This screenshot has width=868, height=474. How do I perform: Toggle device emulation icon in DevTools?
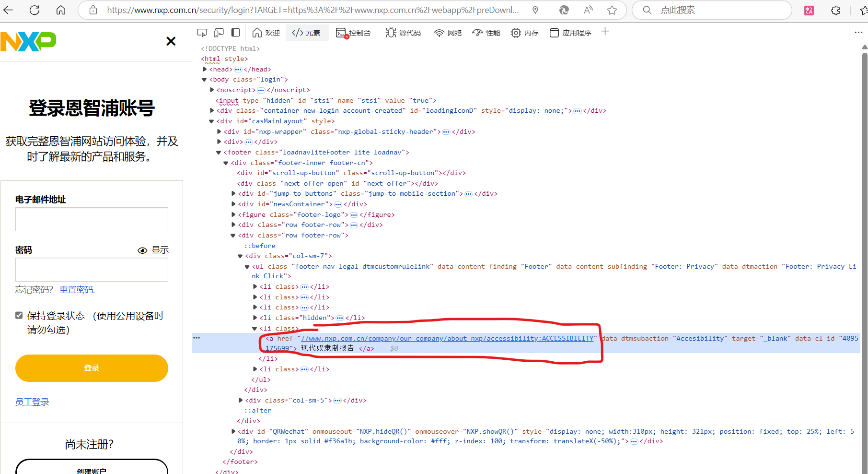coord(219,33)
